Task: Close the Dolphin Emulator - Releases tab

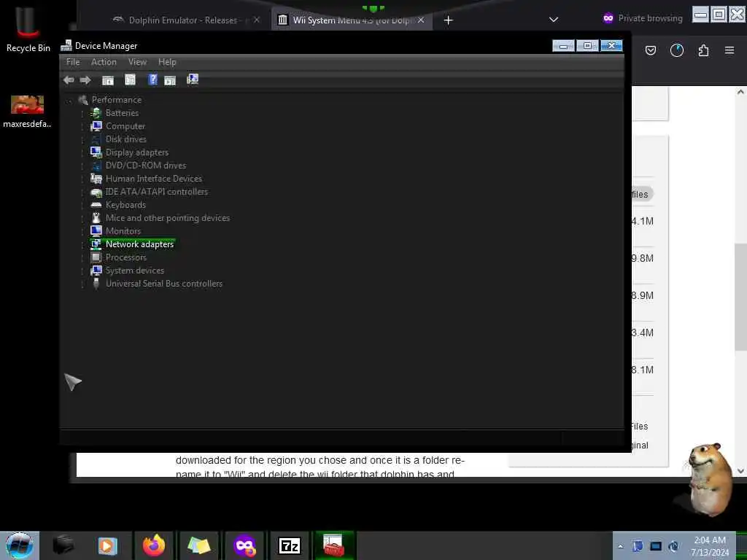Action: (x=257, y=20)
